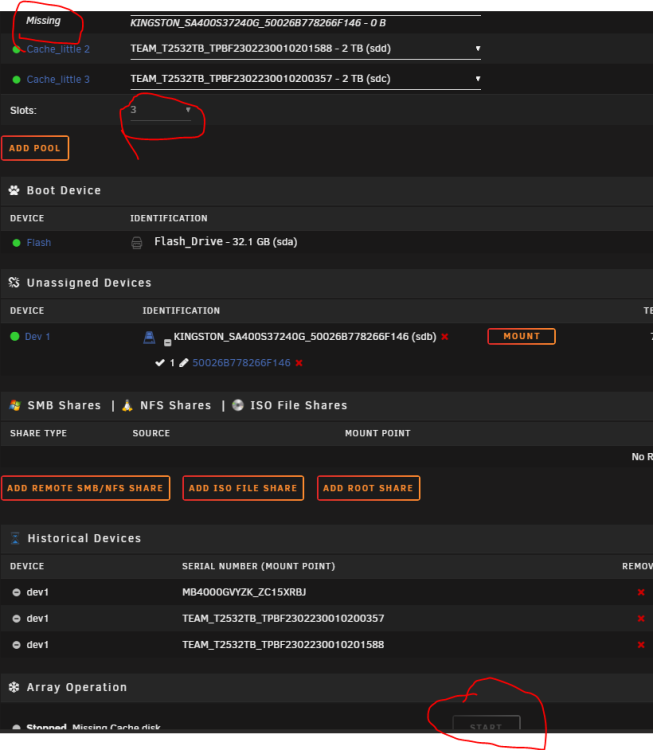653x750 pixels.
Task: Click MOUNT POINT column header
Action: (377, 433)
